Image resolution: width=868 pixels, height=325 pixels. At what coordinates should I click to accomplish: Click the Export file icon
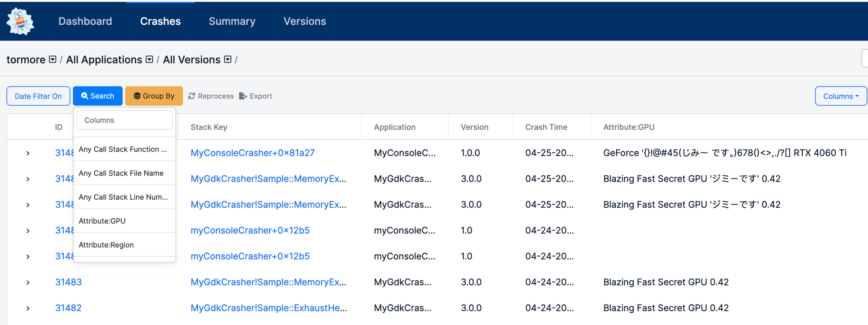(x=243, y=96)
